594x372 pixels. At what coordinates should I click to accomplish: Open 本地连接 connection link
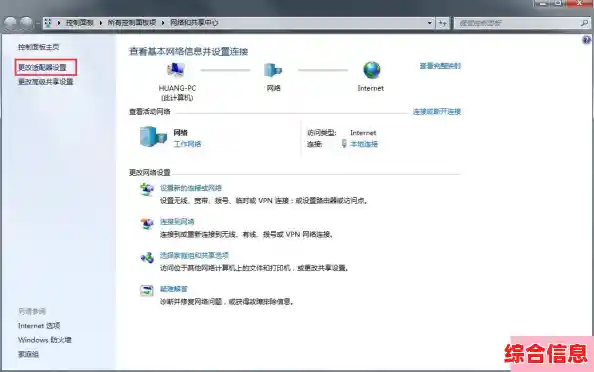364,144
